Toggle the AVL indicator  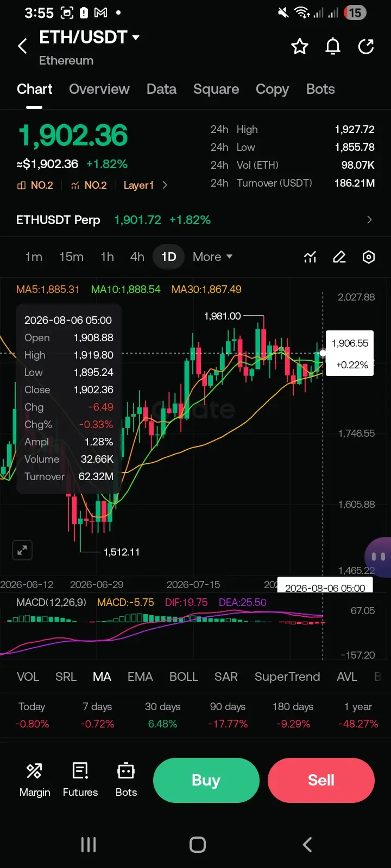pos(347,676)
